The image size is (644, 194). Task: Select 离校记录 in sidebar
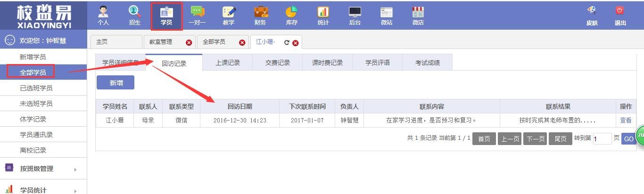[43, 150]
